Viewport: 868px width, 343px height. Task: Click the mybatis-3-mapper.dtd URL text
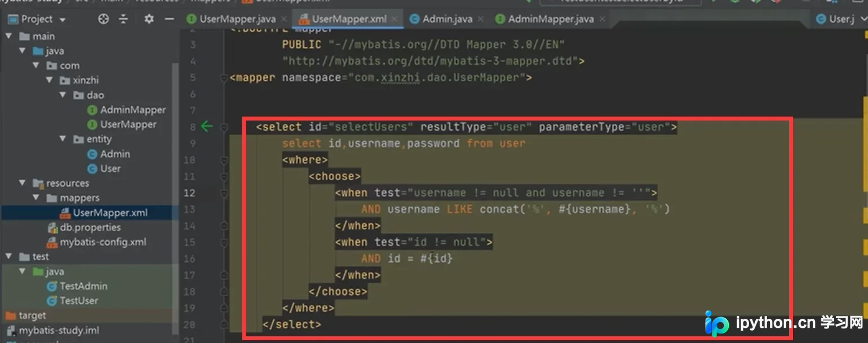click(433, 61)
